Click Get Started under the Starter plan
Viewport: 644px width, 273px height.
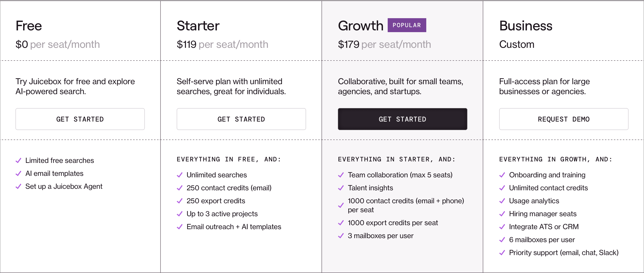(241, 119)
